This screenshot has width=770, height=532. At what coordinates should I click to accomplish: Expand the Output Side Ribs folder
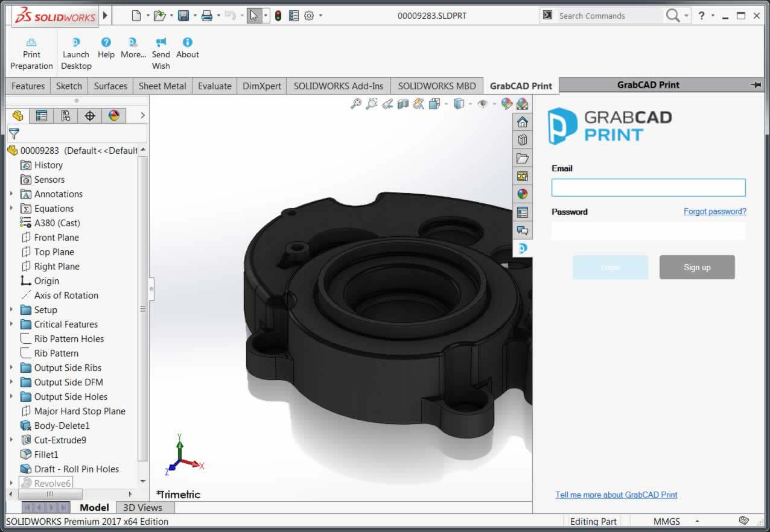click(11, 367)
